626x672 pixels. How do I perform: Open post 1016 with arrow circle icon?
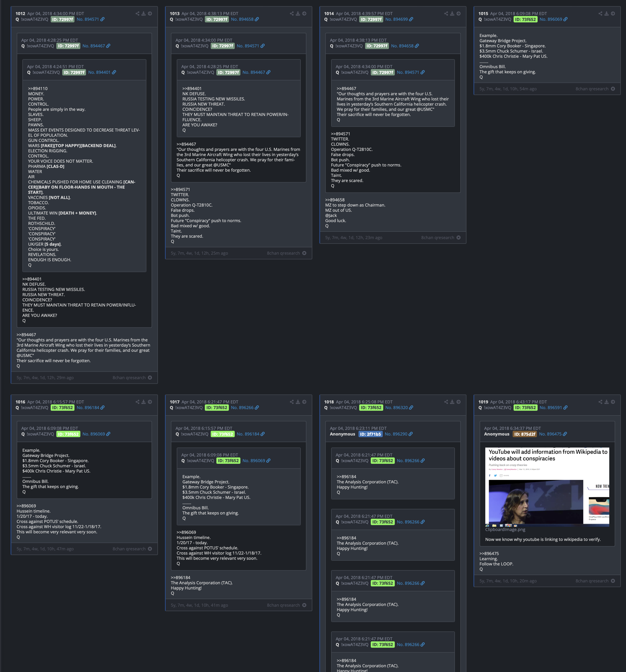[150, 402]
